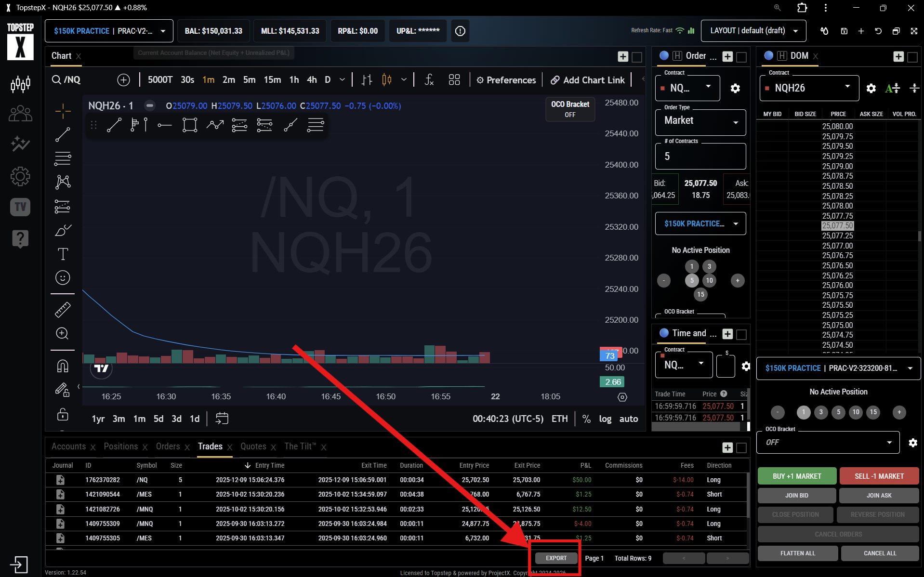
Task: Open the NQH26 contract dropdown in DOM
Action: tap(808, 88)
